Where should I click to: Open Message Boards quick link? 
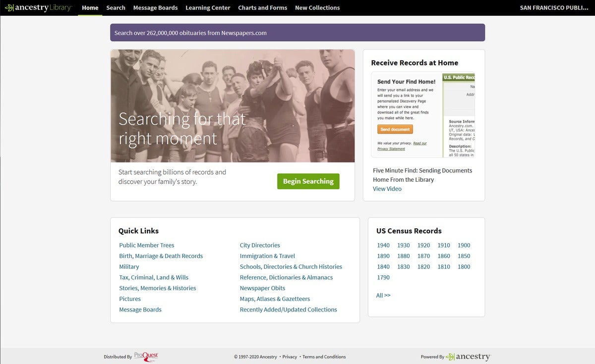point(140,310)
